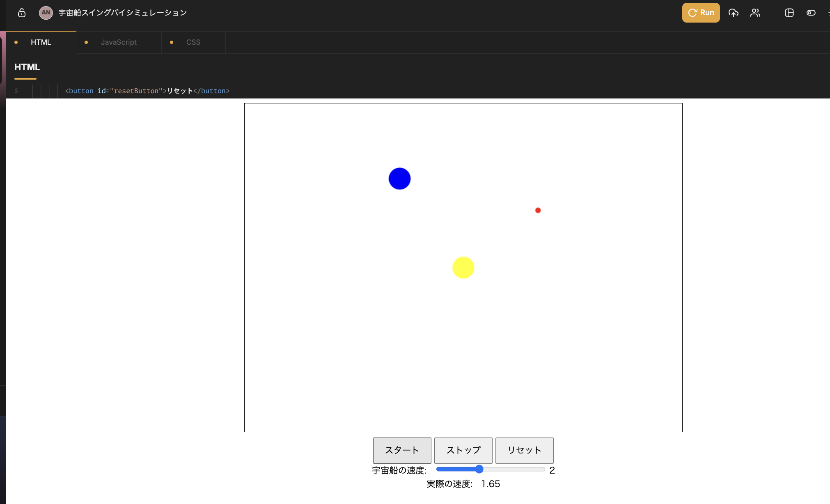Image resolution: width=830 pixels, height=504 pixels.
Task: Click the spacecraft speed slider handle
Action: pyautogui.click(x=479, y=469)
